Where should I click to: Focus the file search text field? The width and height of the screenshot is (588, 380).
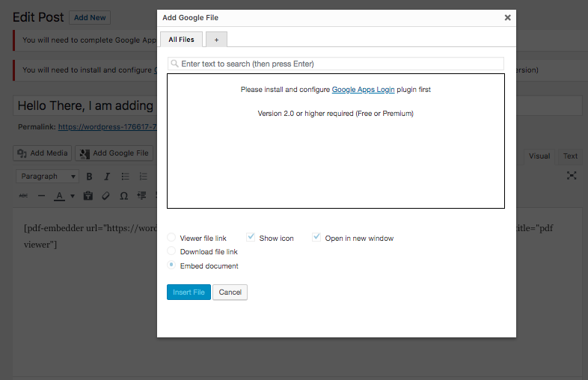pyautogui.click(x=336, y=64)
